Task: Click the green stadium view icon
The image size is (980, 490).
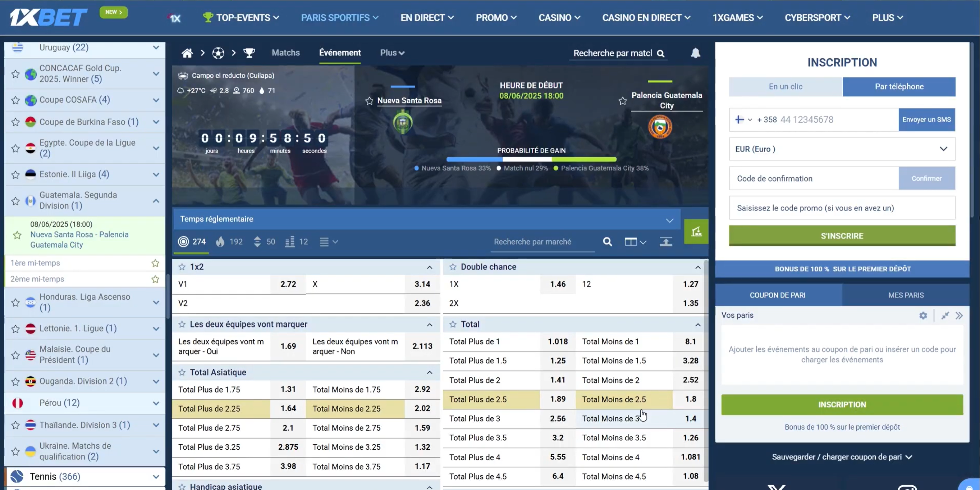Action: pyautogui.click(x=696, y=231)
